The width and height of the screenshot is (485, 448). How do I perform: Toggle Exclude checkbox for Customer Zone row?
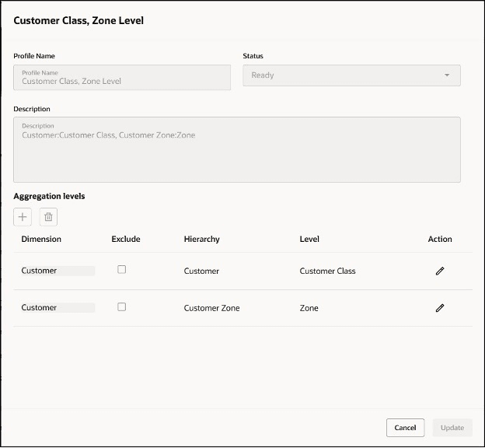[x=121, y=306]
